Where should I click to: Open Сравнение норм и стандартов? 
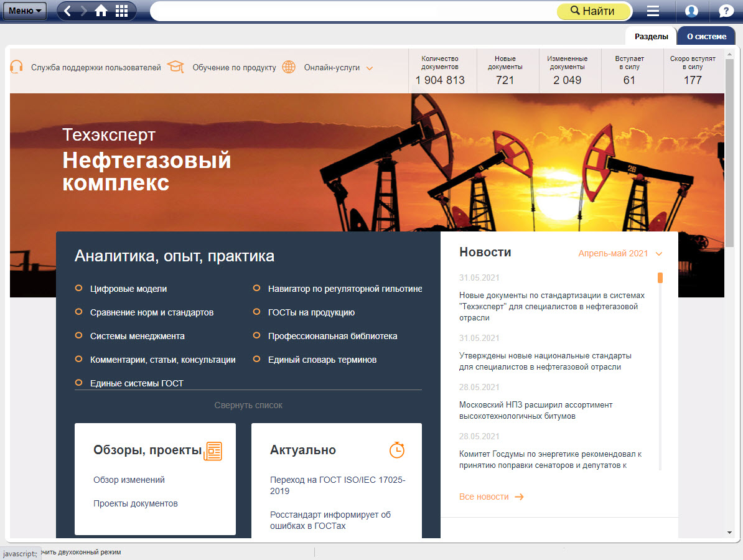point(152,312)
